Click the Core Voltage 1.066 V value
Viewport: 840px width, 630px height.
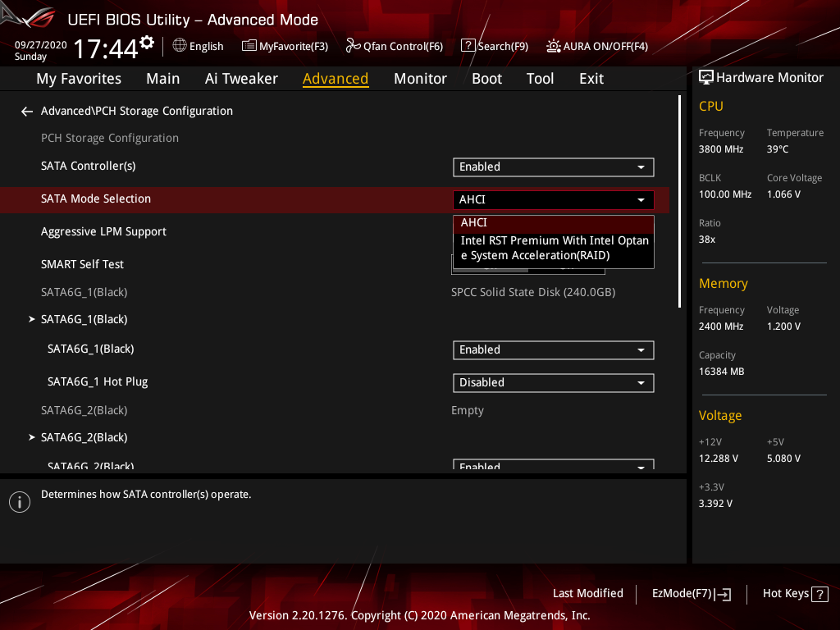click(783, 194)
